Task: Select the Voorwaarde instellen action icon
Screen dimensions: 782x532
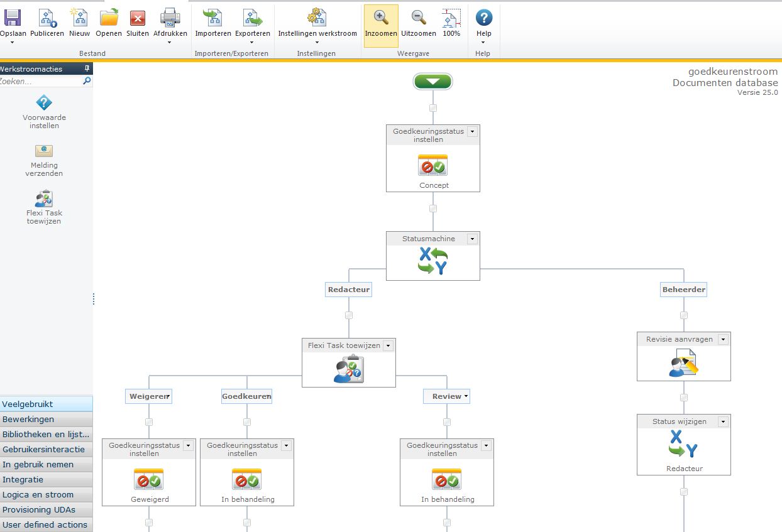Action: click(43, 102)
